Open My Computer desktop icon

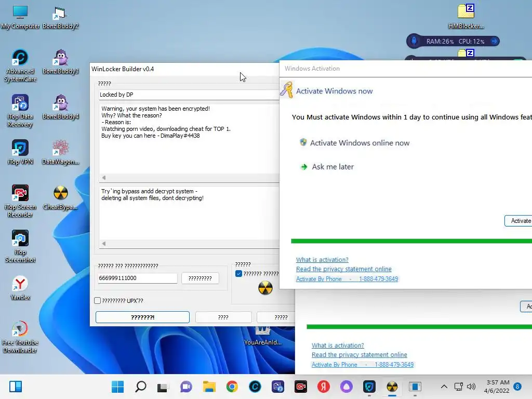(20, 16)
